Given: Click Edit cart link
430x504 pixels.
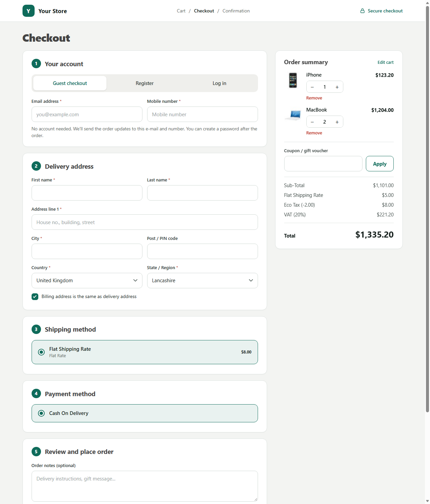Looking at the screenshot, I should click(386, 62).
